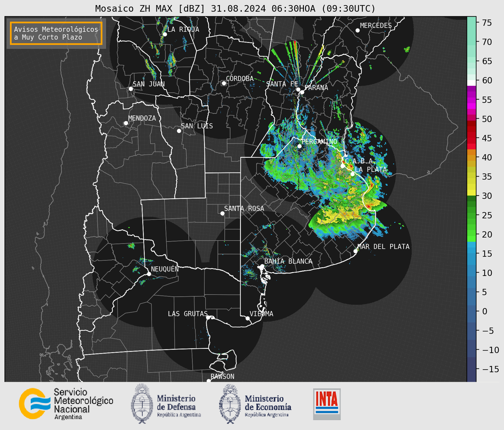Select the NEUQUÉN city marker
504x430 pixels.
point(149,274)
